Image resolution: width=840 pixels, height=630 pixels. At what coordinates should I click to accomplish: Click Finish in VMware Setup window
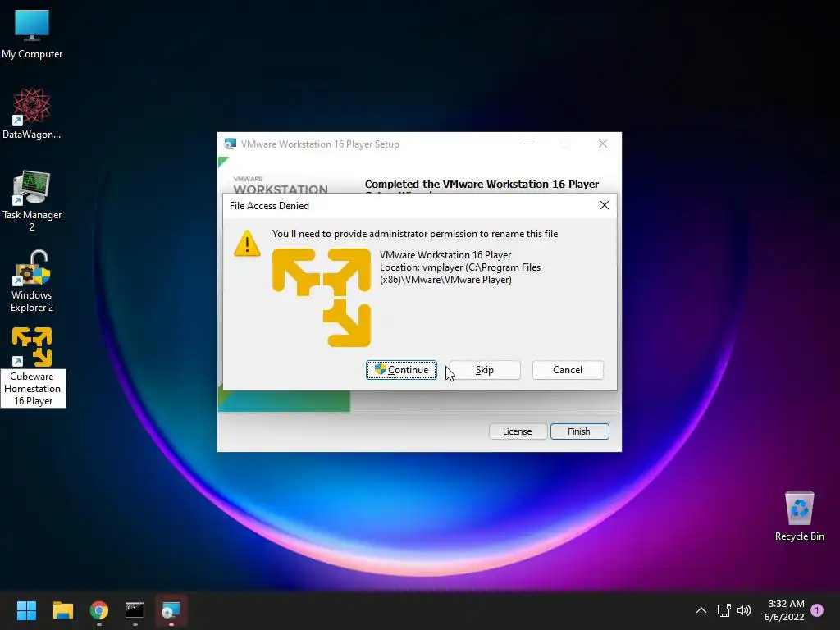[x=580, y=431]
